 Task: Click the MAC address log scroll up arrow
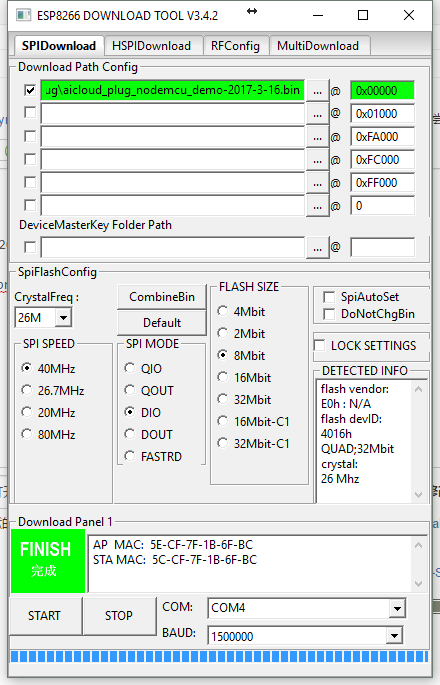tap(418, 545)
